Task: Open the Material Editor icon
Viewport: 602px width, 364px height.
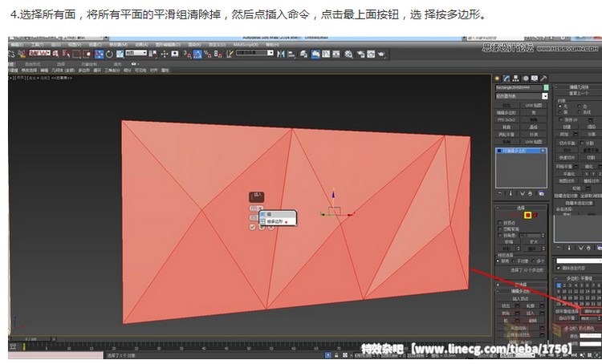Action: coord(348,54)
